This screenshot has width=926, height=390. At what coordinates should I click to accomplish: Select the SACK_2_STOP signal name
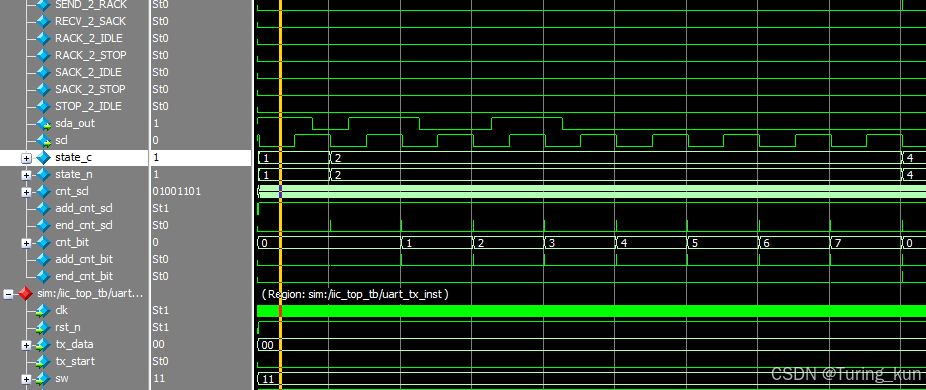90,89
